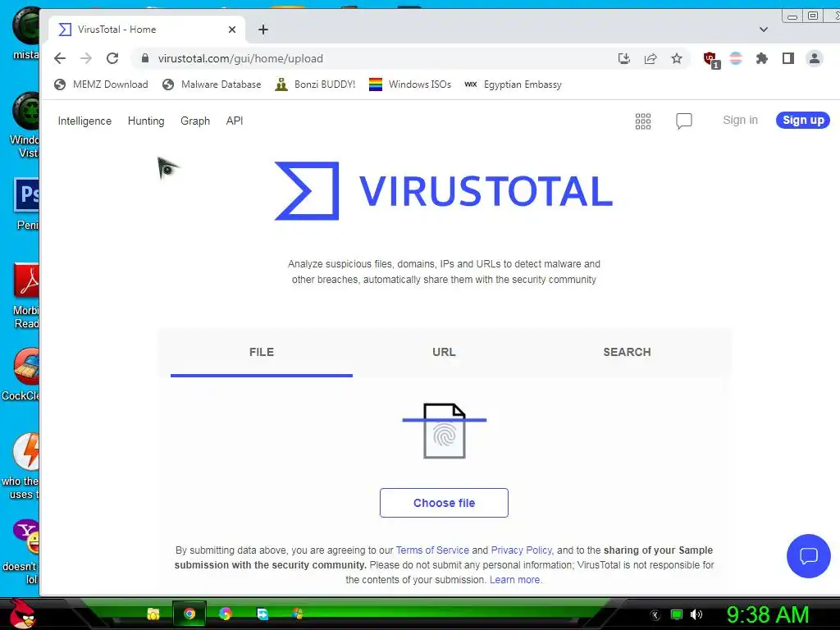Click the volume speaker tray icon
Image resolution: width=840 pixels, height=630 pixels.
click(x=696, y=614)
